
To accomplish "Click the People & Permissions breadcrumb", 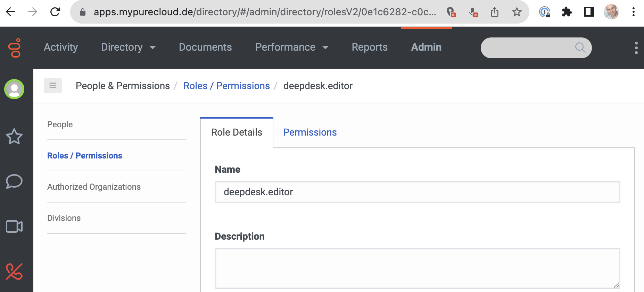I will coord(123,86).
